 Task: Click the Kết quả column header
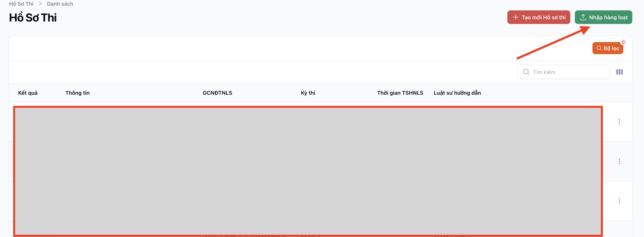[x=28, y=93]
